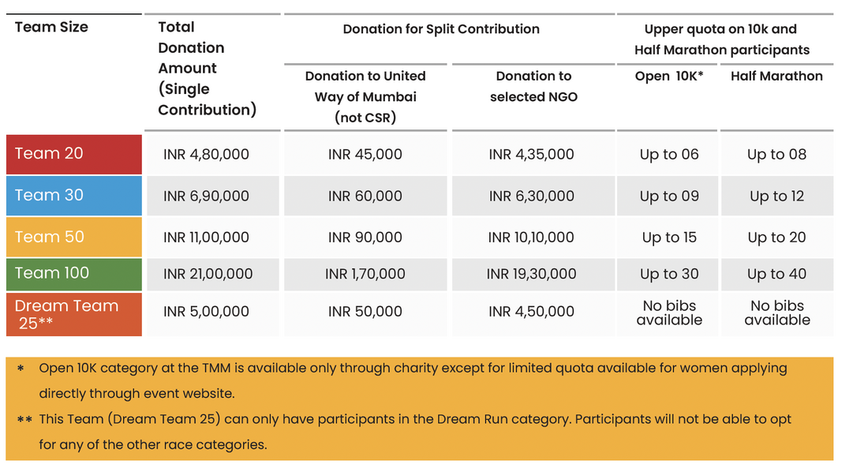This screenshot has width=868, height=472.
Task: Click the Donation for Split Contribution header
Action: click(441, 29)
